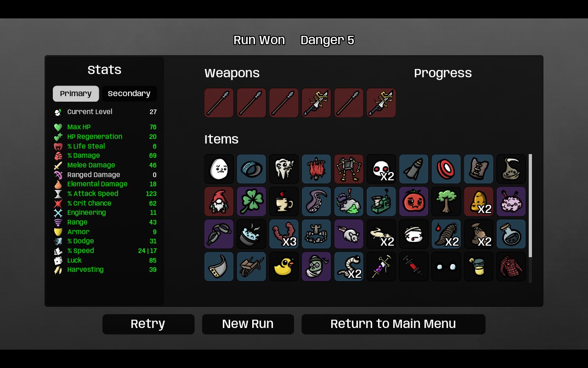The width and height of the screenshot is (588, 368).
Task: Click the white egg face item
Action: coord(219,169)
